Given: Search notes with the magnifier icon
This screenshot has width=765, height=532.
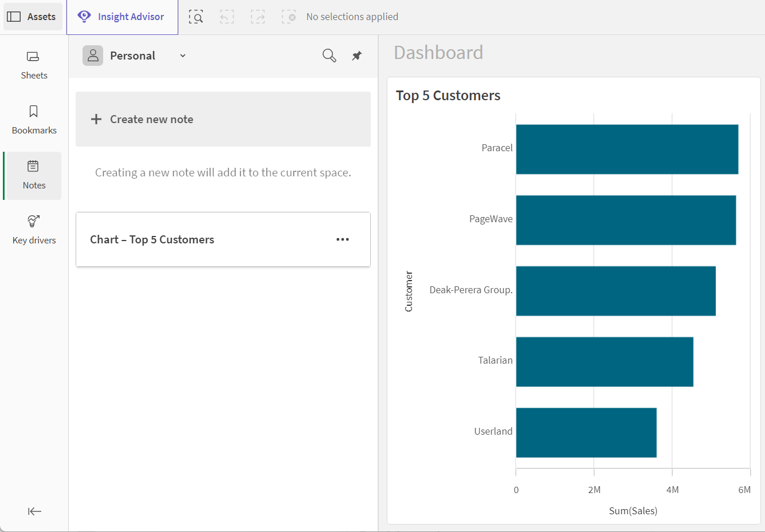Looking at the screenshot, I should click(329, 56).
